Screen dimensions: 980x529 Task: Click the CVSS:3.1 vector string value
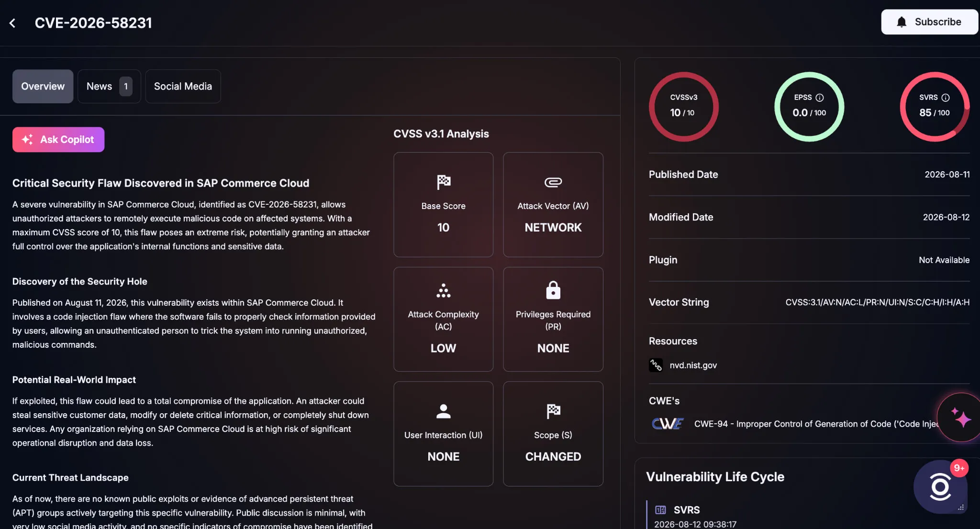(x=878, y=302)
